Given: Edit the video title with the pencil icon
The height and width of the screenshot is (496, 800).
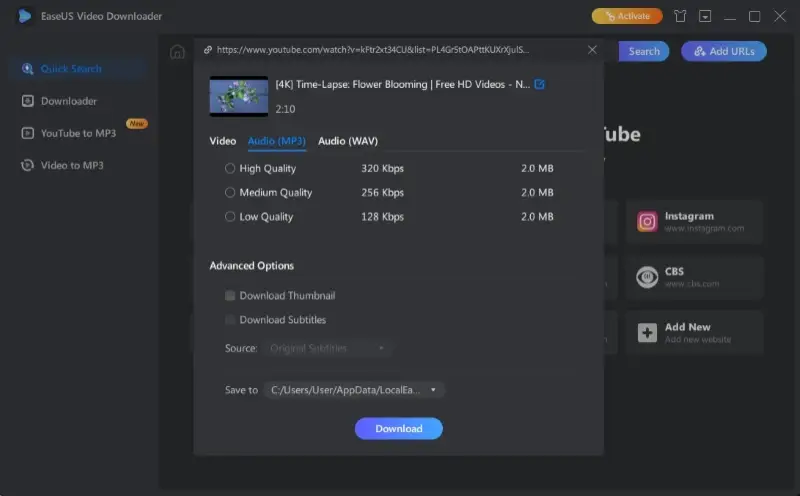Looking at the screenshot, I should coord(539,84).
